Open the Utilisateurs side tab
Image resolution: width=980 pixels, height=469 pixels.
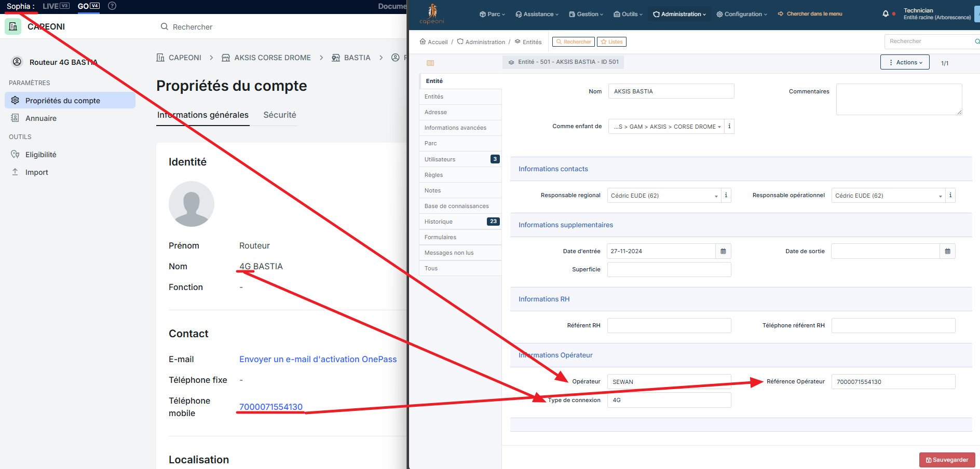(460, 159)
